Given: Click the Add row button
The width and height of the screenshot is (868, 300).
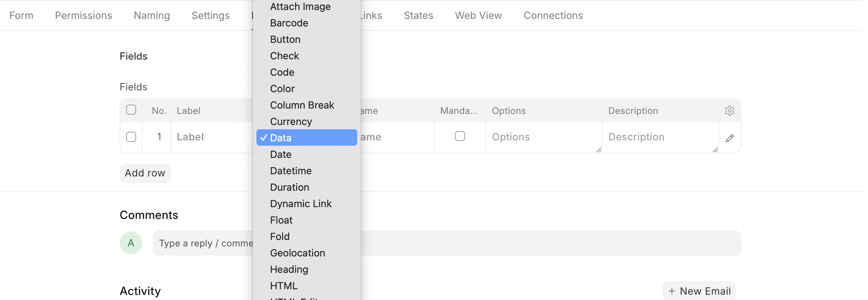Looking at the screenshot, I should (x=145, y=173).
